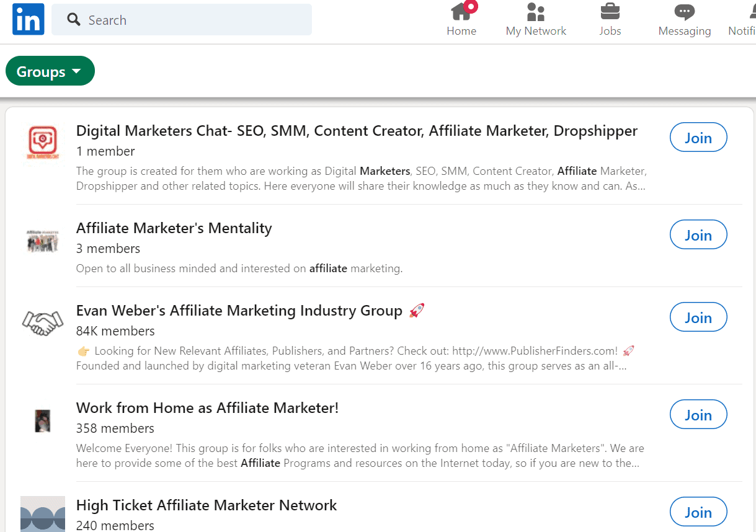Go to Home in navigation bar

(461, 19)
